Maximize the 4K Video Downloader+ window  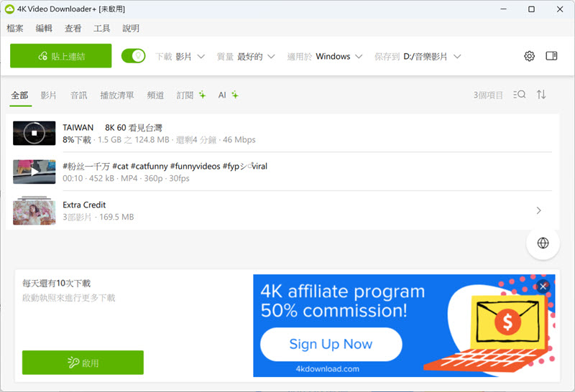(531, 9)
